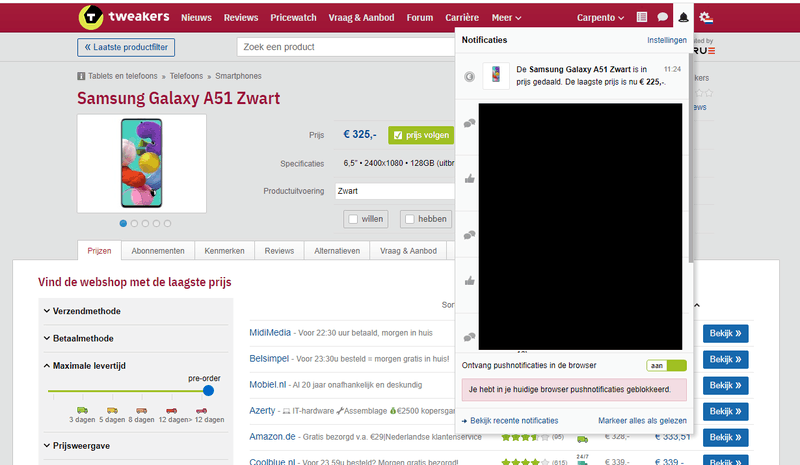800x465 pixels.
Task: Select the 8 dagen delivery truck icon
Action: pyautogui.click(x=141, y=410)
